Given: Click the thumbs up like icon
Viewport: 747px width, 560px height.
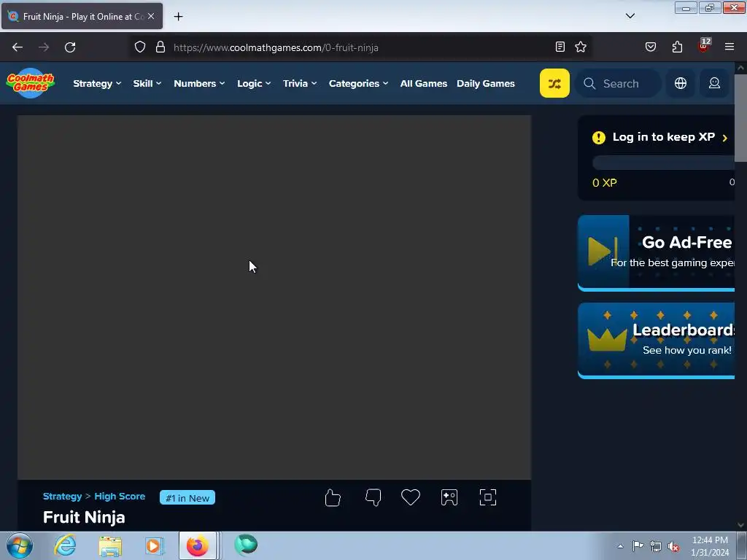Looking at the screenshot, I should (333, 497).
